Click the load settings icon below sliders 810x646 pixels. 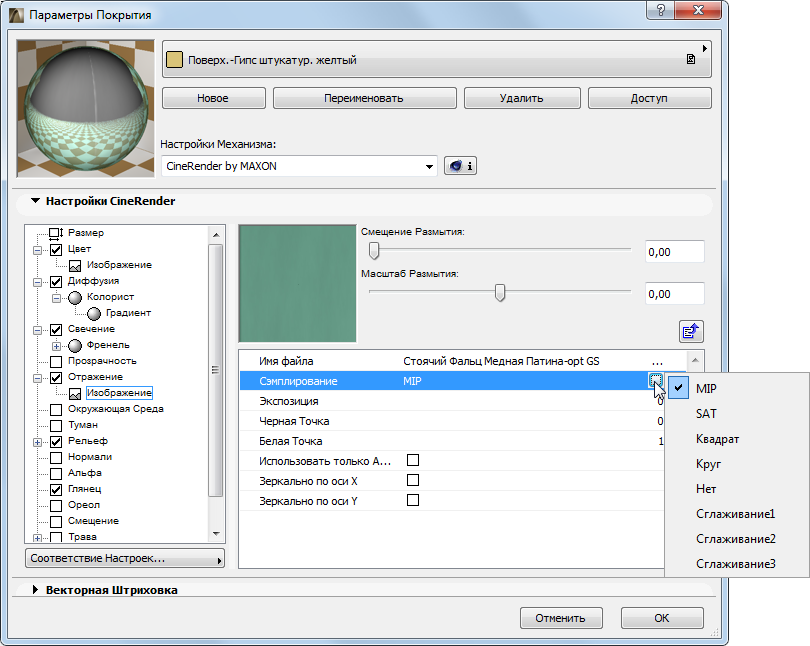pos(691,332)
